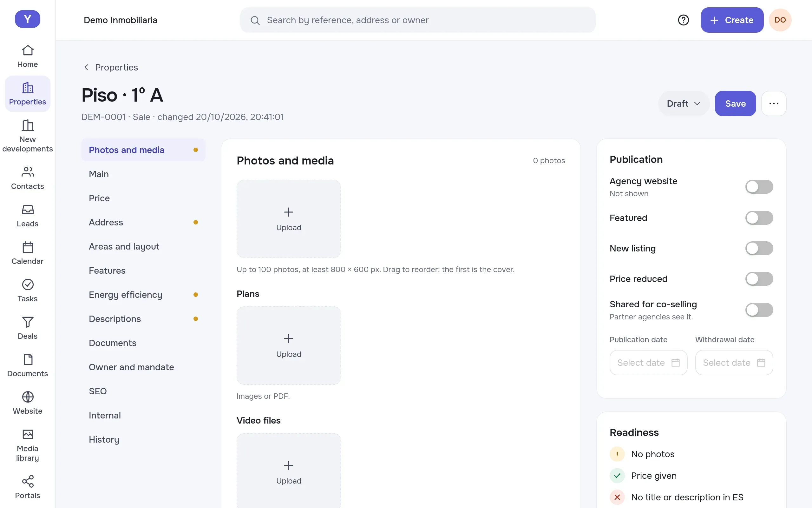The height and width of the screenshot is (508, 812).
Task: Open the Media library in sidebar
Action: click(x=28, y=445)
